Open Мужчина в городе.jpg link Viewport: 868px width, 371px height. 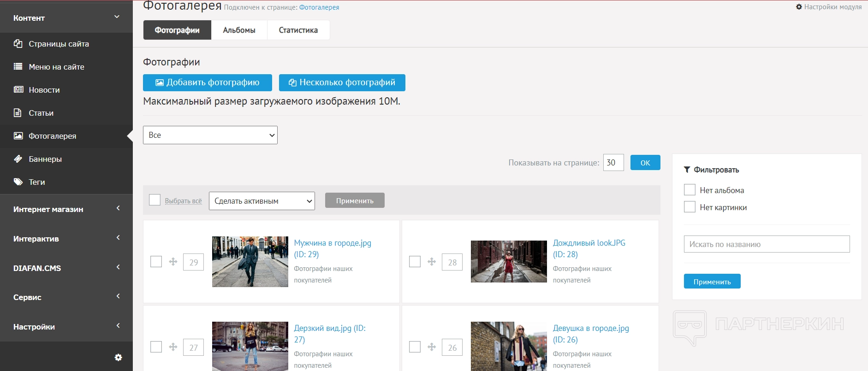pyautogui.click(x=333, y=248)
